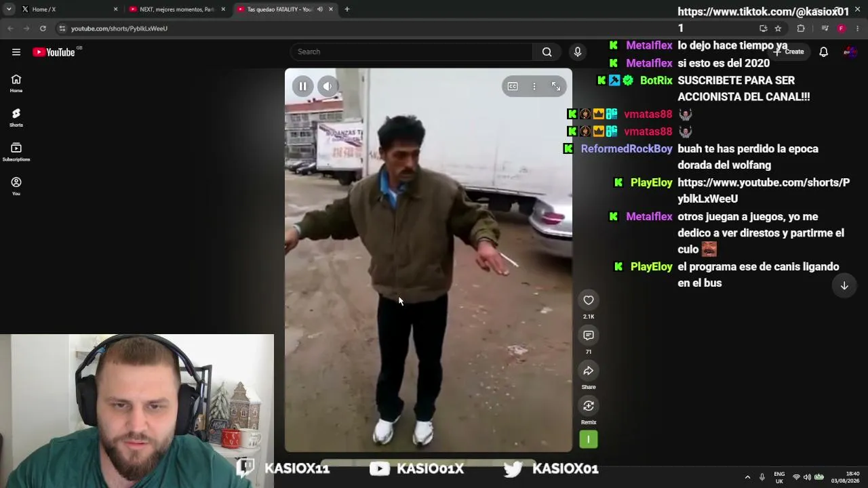This screenshot has width=868, height=488.
Task: Open the Wi-Fi network tray icon
Action: [796, 477]
